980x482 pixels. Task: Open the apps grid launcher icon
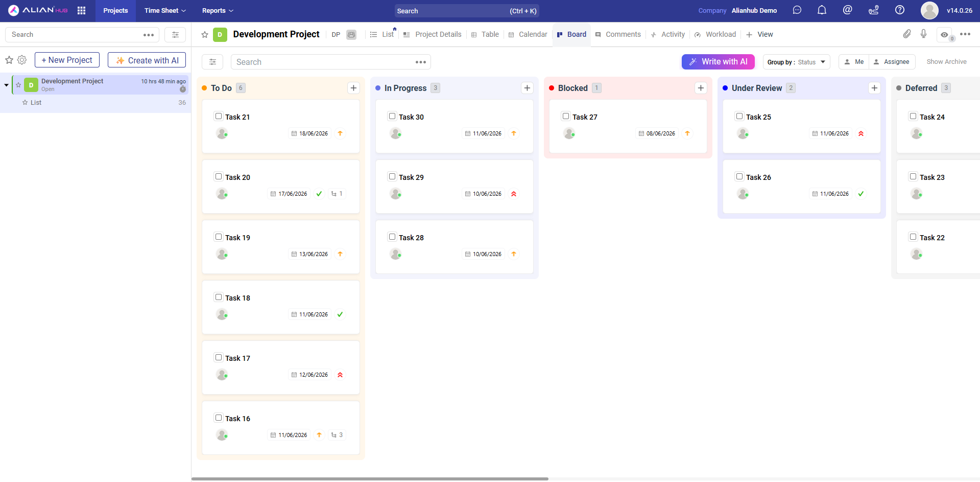click(81, 10)
